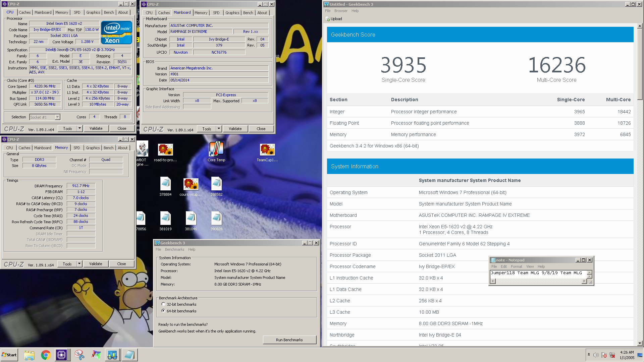Click BIOS version field 4901
644x362 pixels.
coord(219,74)
